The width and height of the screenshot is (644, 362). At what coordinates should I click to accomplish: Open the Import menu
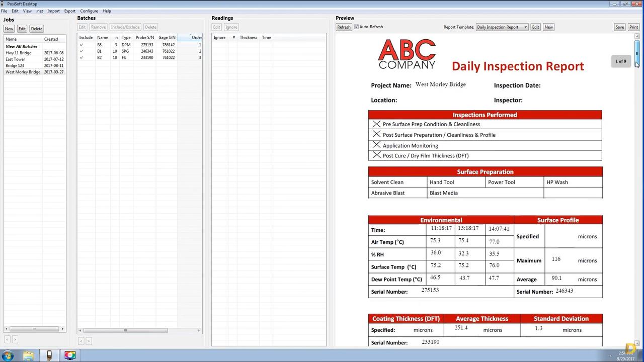[x=53, y=11]
